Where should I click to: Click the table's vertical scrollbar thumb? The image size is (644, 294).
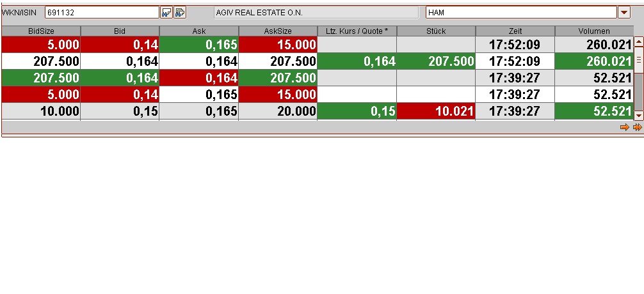click(639, 60)
